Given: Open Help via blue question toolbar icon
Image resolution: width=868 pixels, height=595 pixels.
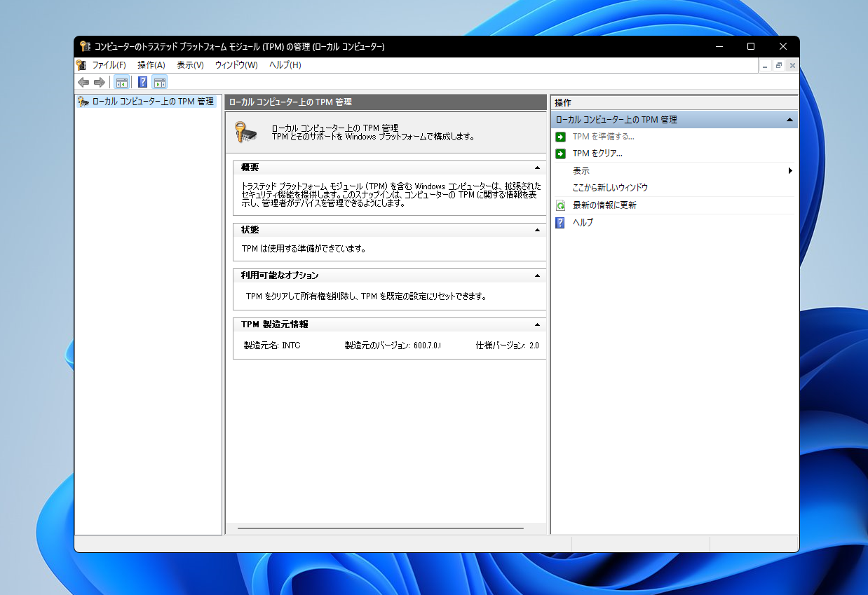Looking at the screenshot, I should pos(142,82).
